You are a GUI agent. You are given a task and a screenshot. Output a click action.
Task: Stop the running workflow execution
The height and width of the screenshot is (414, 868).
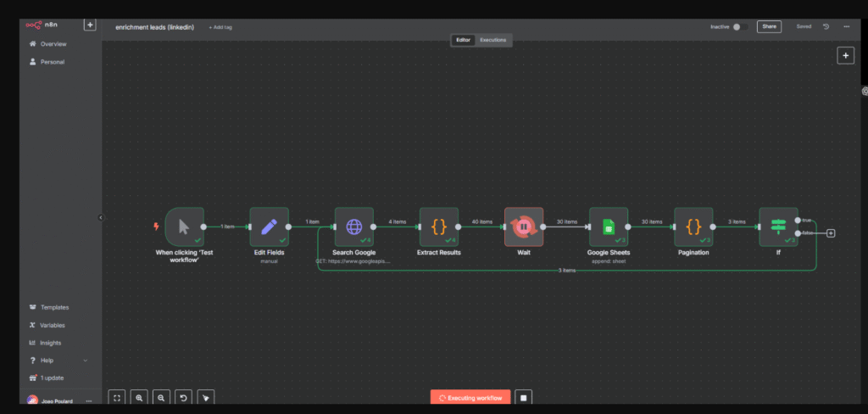point(524,397)
